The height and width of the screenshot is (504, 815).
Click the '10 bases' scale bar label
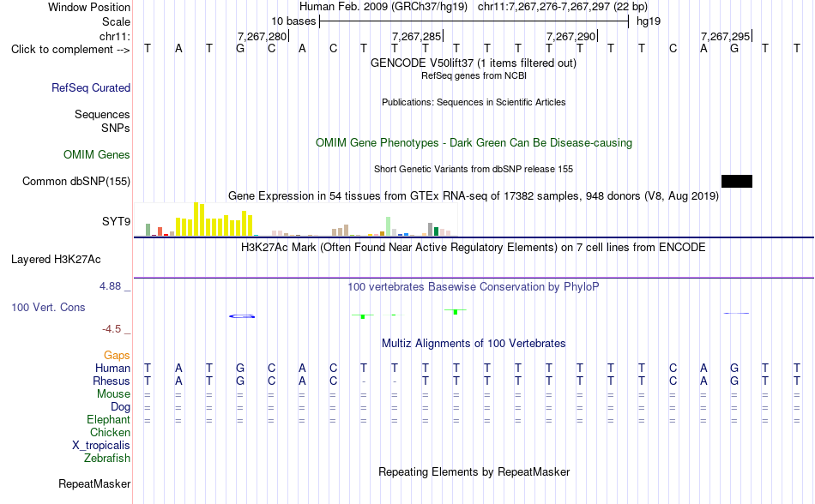[293, 21]
